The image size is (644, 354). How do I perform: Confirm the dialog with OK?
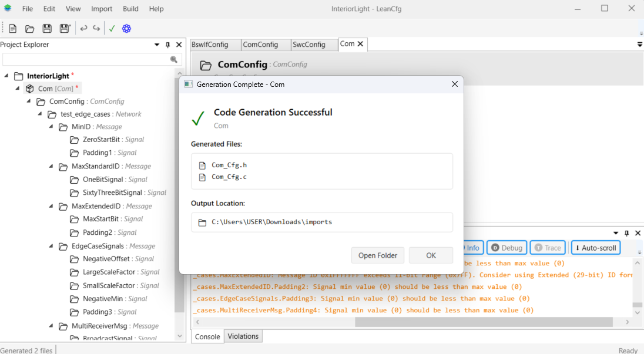coord(431,255)
